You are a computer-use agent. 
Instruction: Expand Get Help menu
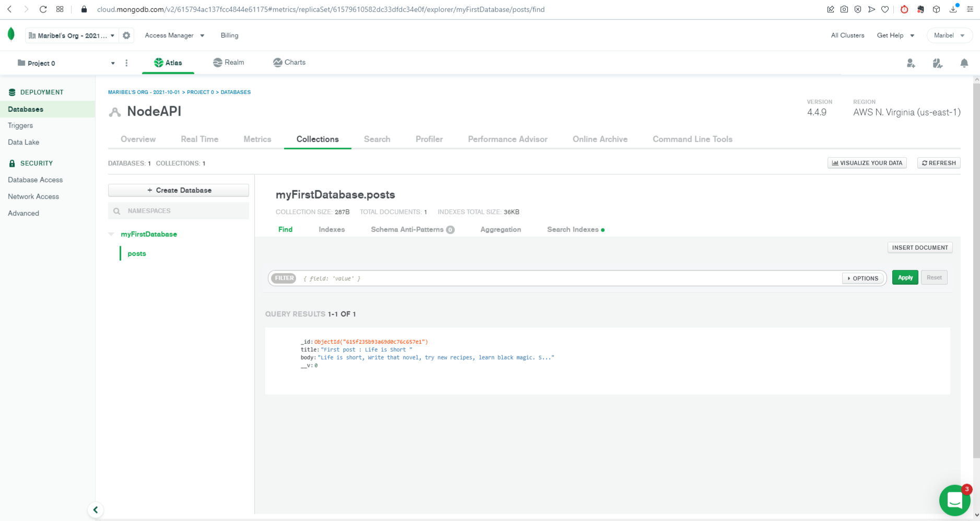[895, 36]
